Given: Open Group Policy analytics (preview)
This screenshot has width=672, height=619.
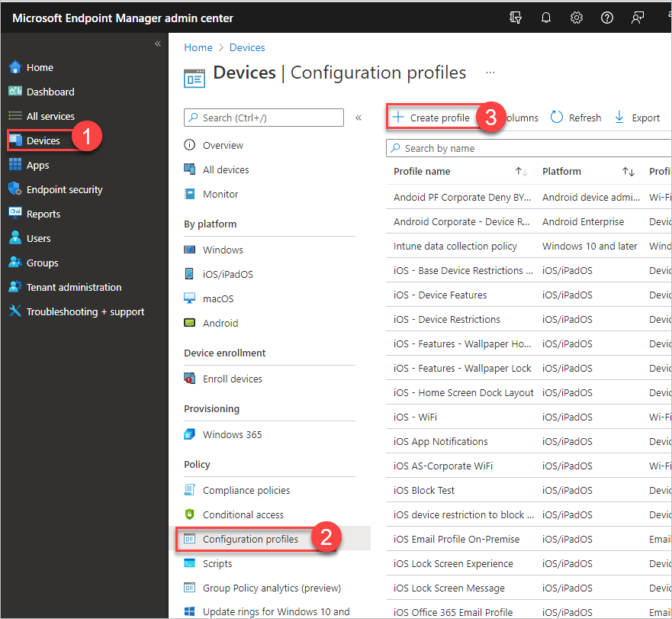Looking at the screenshot, I should point(262,588).
